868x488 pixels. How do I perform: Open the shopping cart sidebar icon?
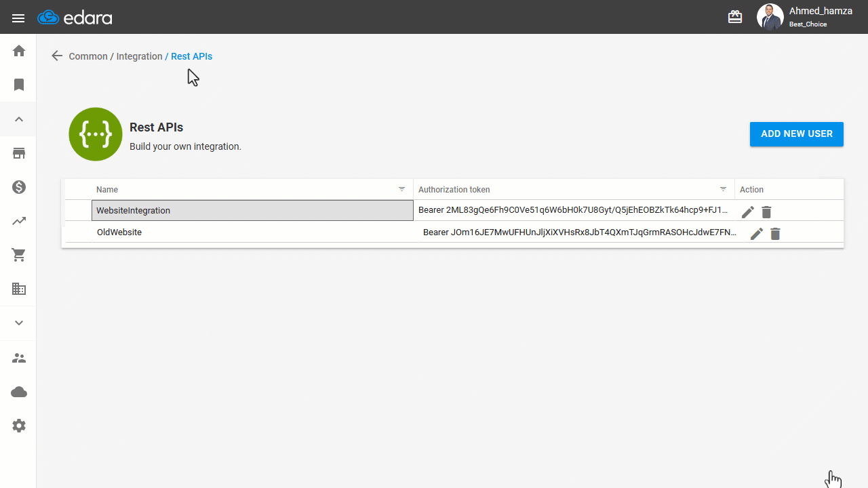point(19,255)
